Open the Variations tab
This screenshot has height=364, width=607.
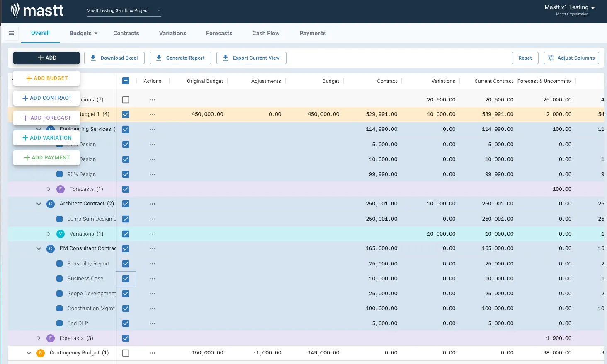click(x=172, y=33)
